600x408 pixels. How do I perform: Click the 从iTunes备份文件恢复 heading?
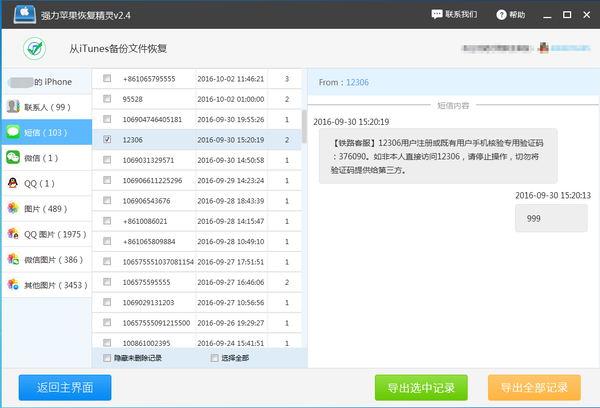point(118,49)
